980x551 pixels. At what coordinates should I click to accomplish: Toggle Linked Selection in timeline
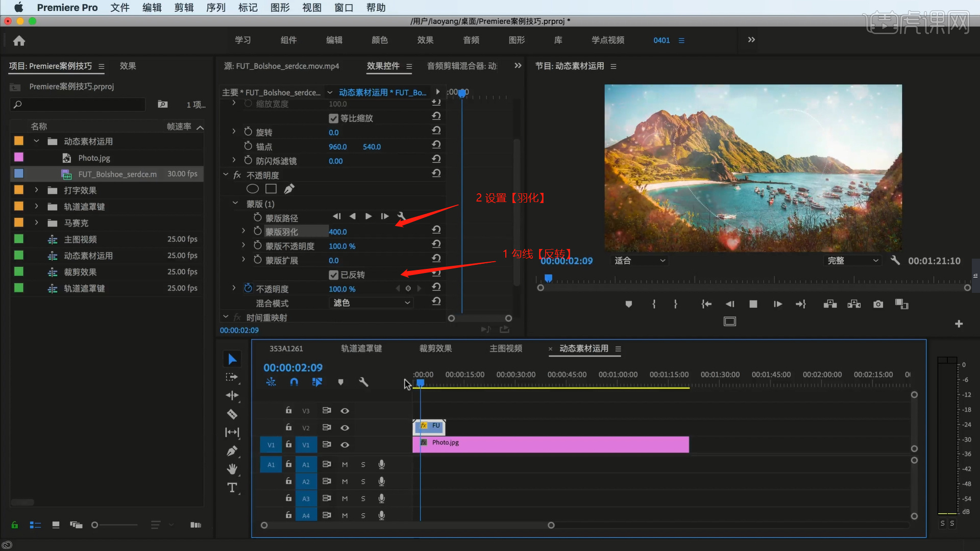317,382
